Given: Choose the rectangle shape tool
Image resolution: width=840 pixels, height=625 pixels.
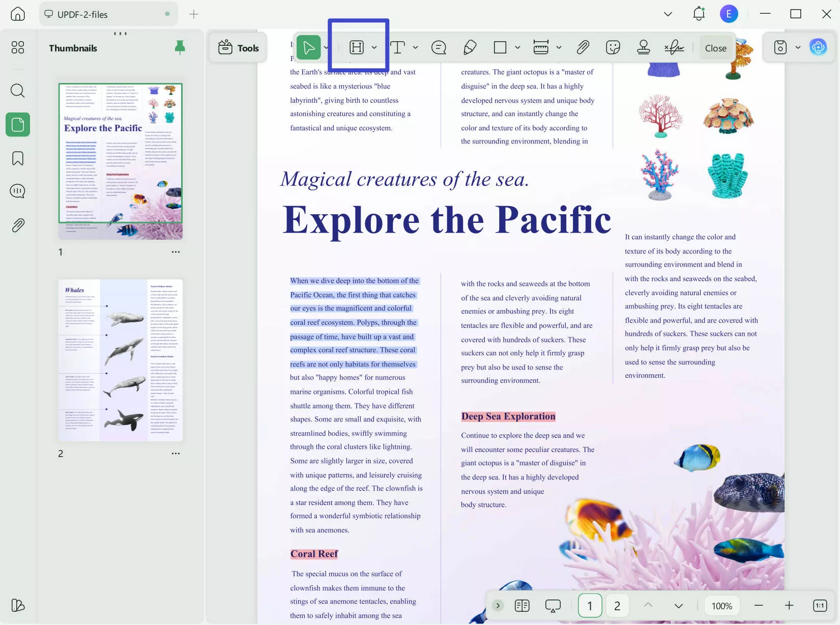Looking at the screenshot, I should (x=500, y=47).
